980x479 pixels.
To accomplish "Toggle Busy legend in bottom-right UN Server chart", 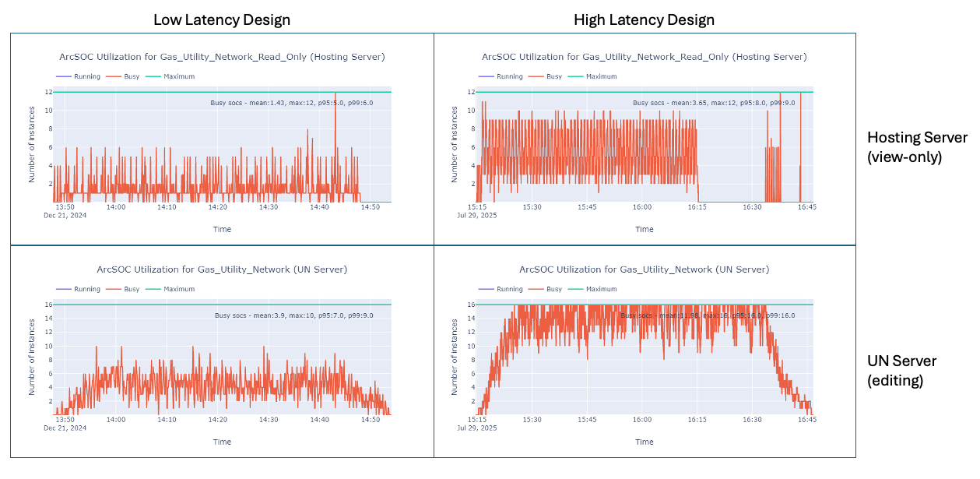I will (x=544, y=289).
